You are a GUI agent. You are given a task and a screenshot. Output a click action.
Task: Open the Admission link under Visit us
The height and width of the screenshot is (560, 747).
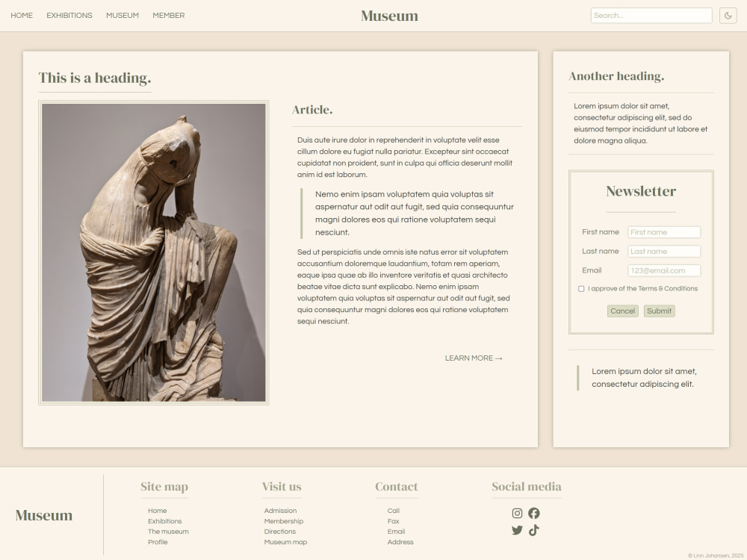[281, 510]
